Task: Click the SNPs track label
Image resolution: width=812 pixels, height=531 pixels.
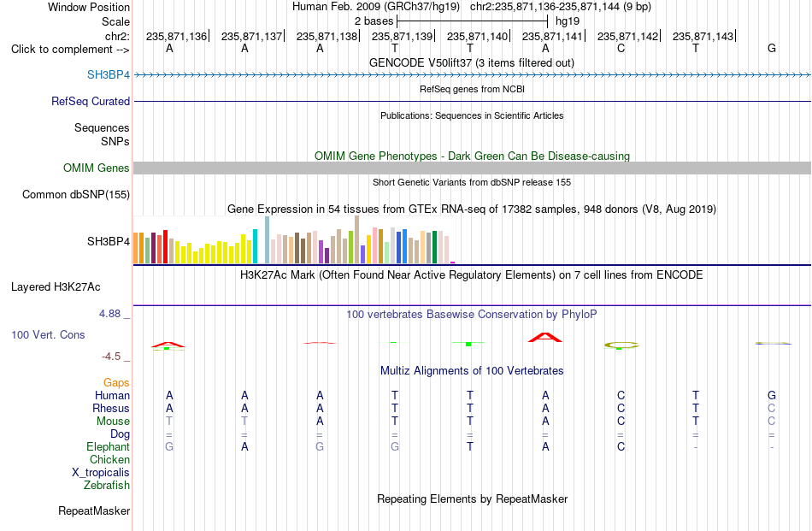Action: 115,141
